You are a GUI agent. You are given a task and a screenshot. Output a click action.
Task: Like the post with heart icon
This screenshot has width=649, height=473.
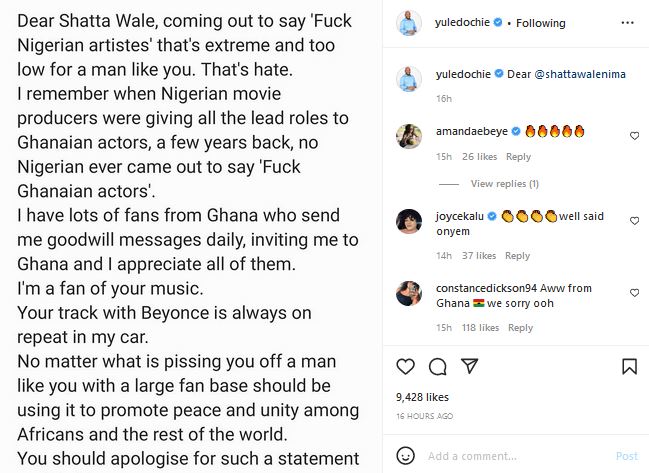tap(405, 366)
